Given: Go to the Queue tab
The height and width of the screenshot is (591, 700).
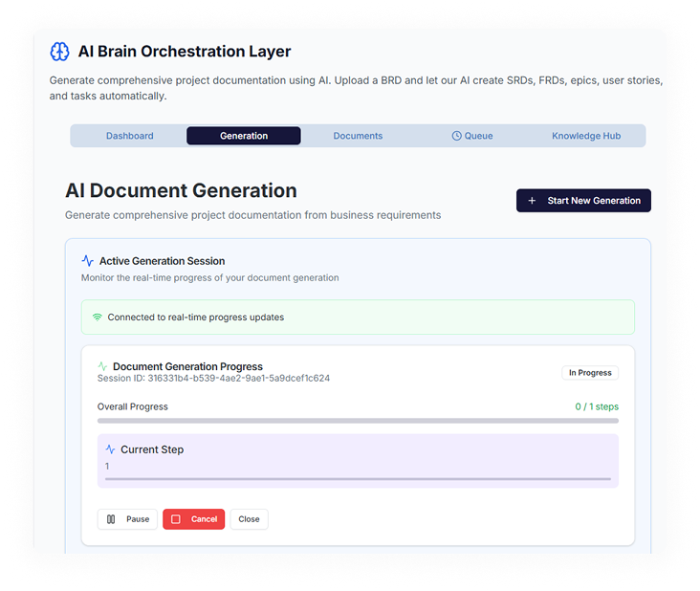Looking at the screenshot, I should (472, 136).
